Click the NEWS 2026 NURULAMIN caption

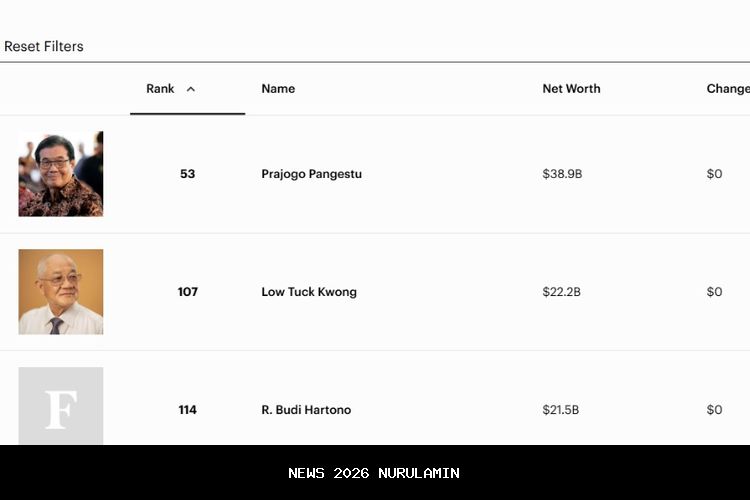[x=374, y=473]
